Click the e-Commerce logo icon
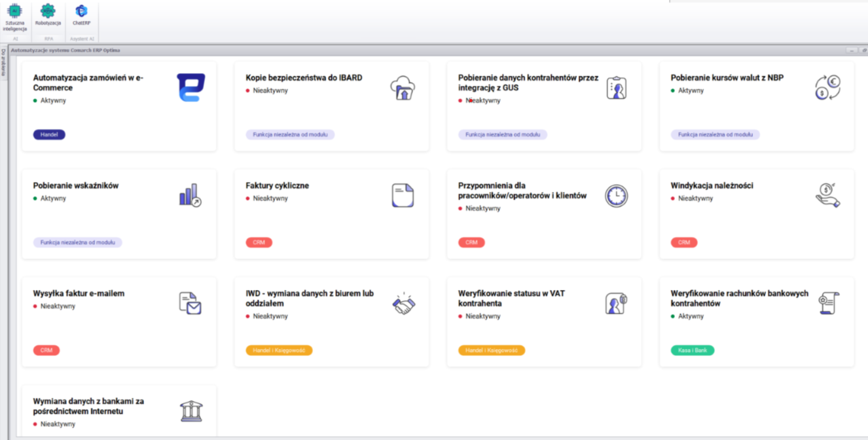The width and height of the screenshot is (868, 440). pyautogui.click(x=190, y=88)
